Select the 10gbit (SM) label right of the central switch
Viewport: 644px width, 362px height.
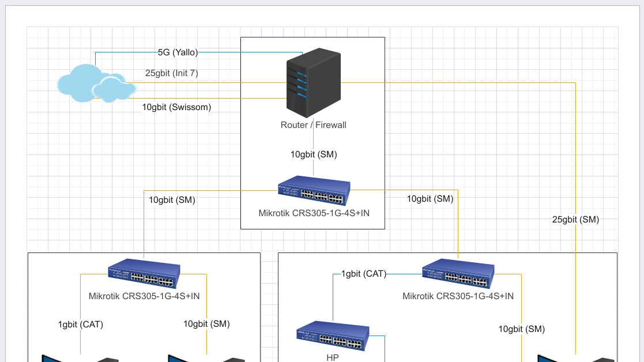coord(430,199)
